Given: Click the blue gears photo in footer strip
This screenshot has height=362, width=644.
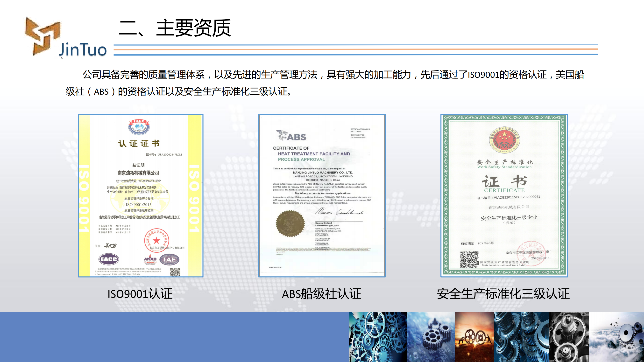Looking at the screenshot, I should pos(377,337).
